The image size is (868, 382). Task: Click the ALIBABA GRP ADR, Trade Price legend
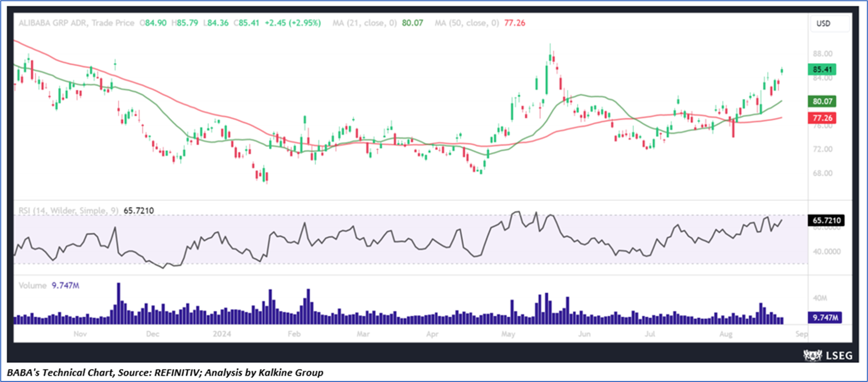pos(77,23)
